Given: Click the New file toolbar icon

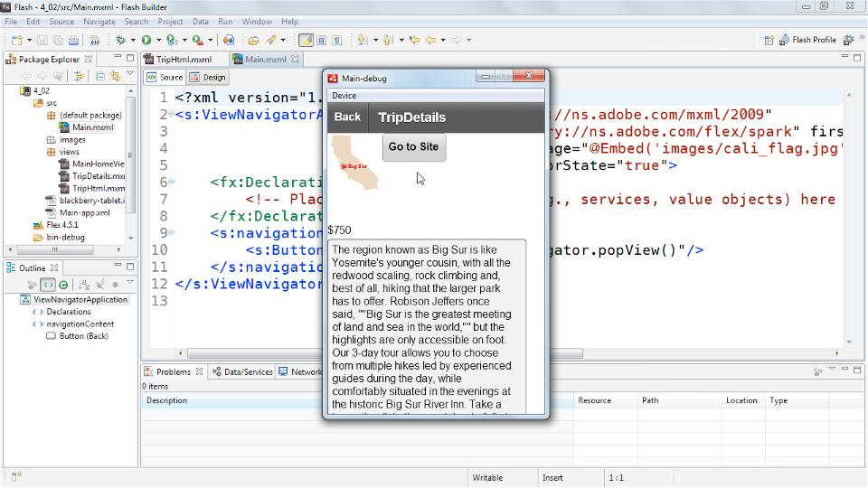Looking at the screenshot, I should coord(17,40).
